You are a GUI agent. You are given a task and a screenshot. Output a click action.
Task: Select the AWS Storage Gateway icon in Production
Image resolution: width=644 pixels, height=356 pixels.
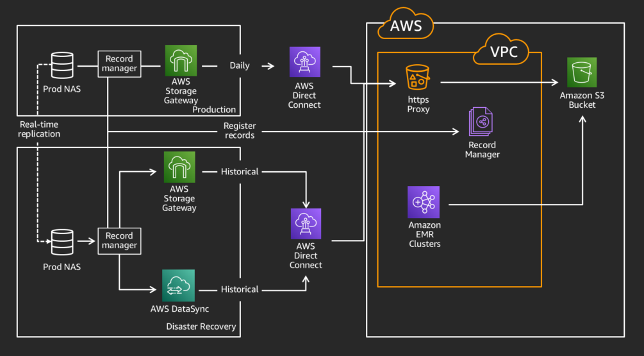pyautogui.click(x=181, y=60)
